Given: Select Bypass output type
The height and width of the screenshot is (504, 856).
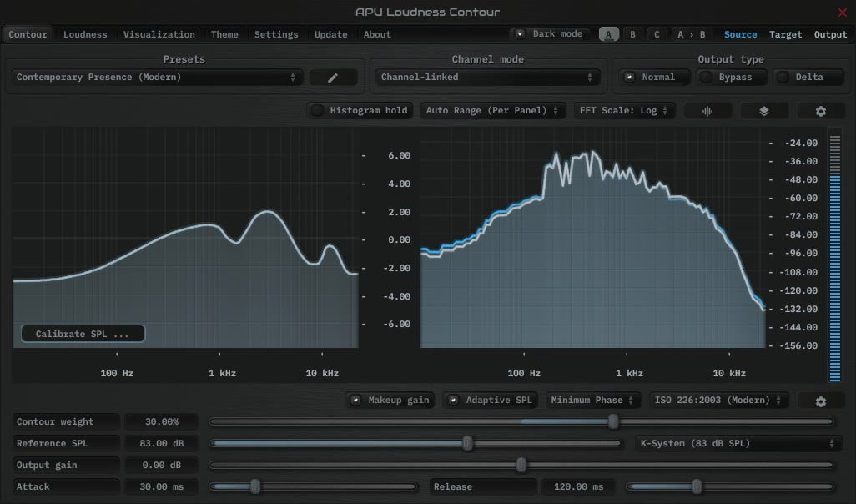Looking at the screenshot, I should (x=731, y=77).
